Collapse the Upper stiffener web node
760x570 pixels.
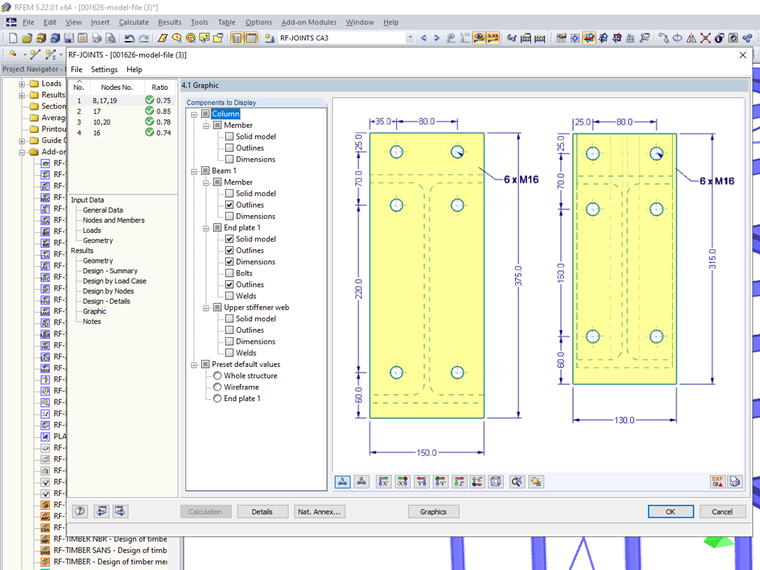[x=206, y=307]
